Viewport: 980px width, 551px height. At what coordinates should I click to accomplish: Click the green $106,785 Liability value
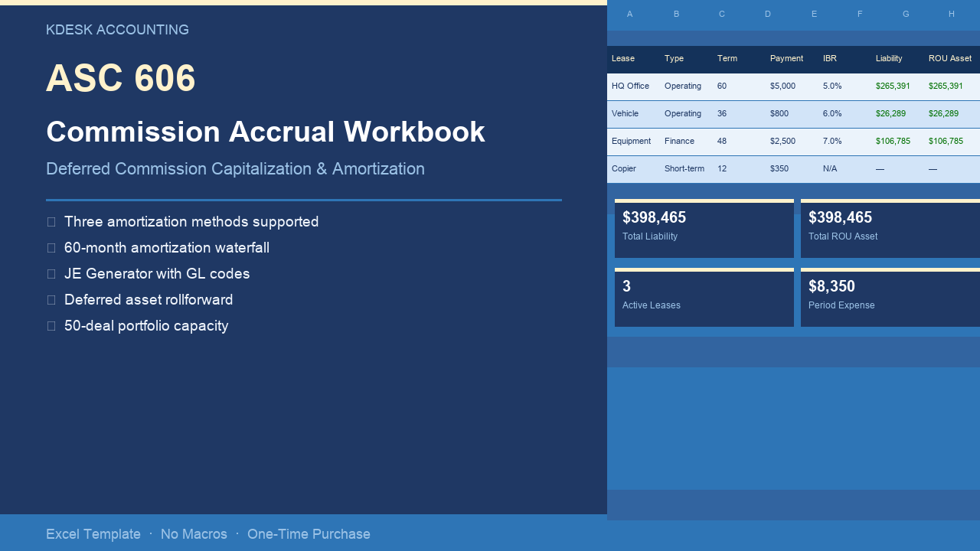(893, 141)
